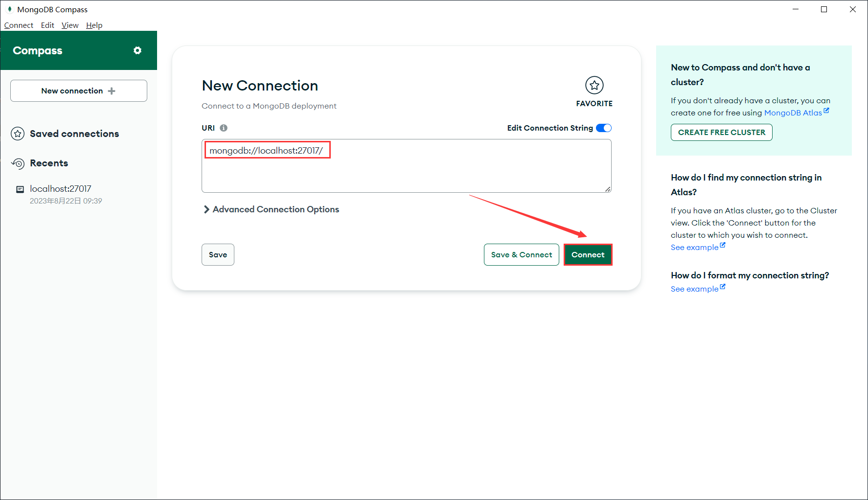This screenshot has width=868, height=500.
Task: Click the 2023年8月22日 09:39 timestamp
Action: [66, 201]
